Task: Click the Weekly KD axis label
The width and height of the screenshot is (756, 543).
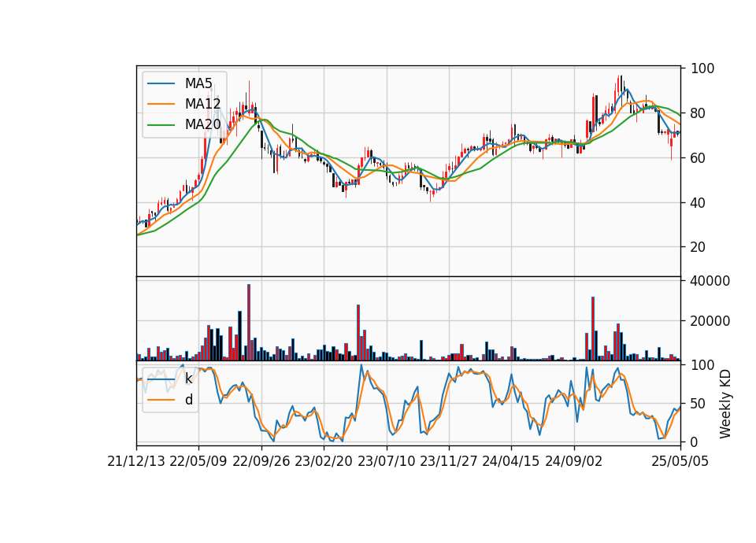Action: pos(724,404)
